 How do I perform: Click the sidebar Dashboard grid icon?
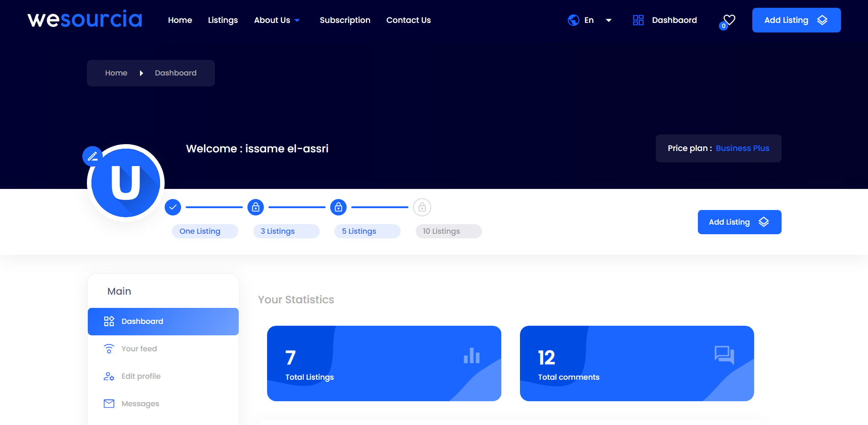point(109,321)
